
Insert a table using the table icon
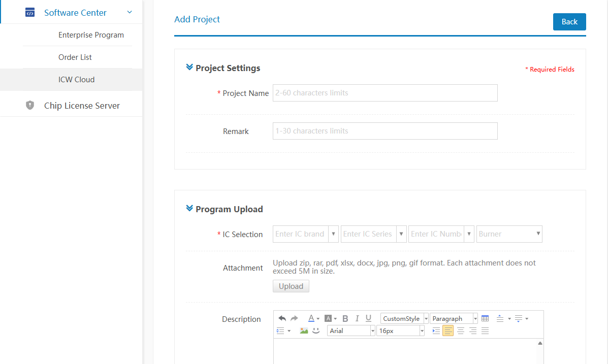485,318
